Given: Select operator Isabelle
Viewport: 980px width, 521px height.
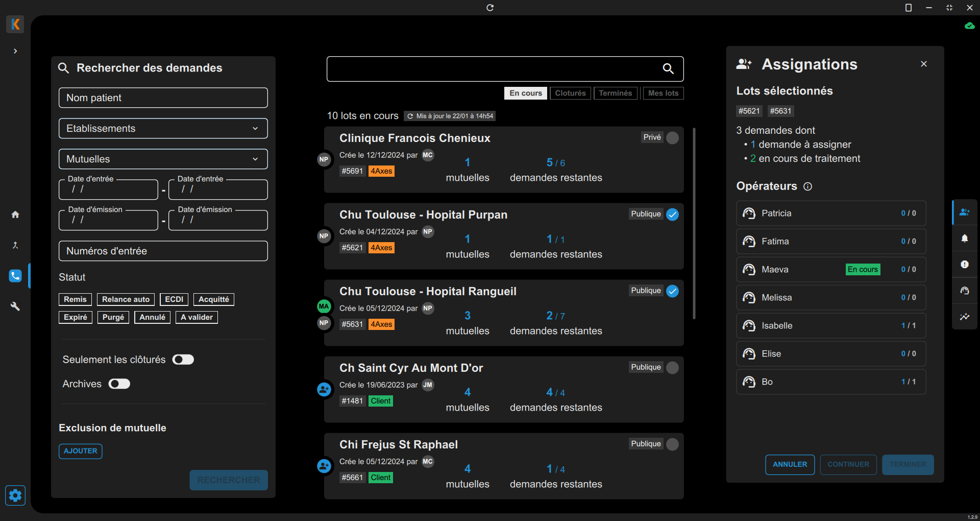Looking at the screenshot, I should coord(831,325).
